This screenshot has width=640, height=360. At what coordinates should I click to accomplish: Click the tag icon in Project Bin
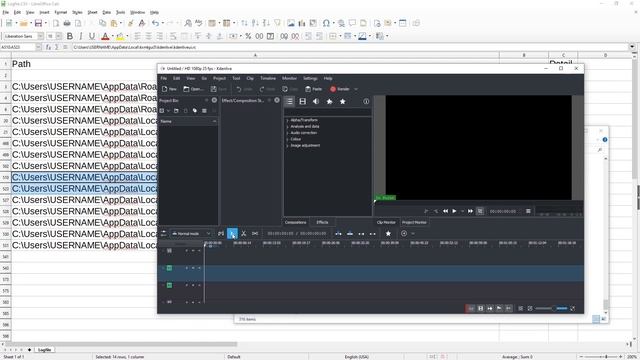pyautogui.click(x=195, y=111)
